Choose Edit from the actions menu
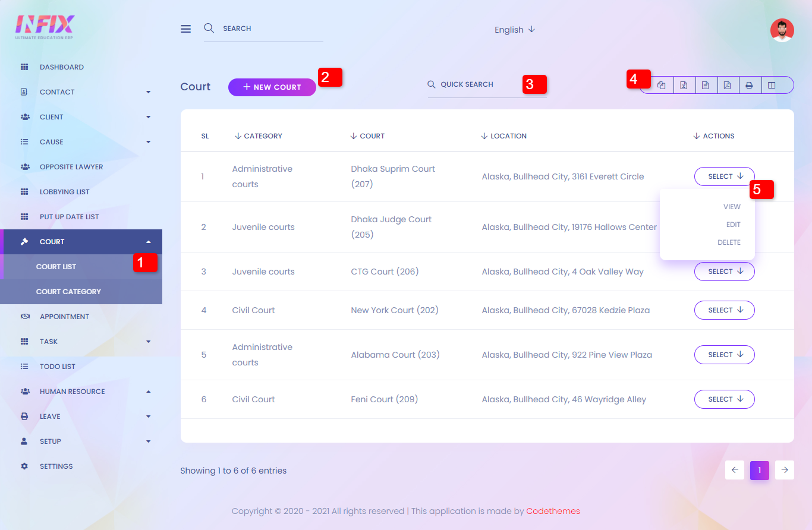Screen dimensions: 812x530 point(733,225)
